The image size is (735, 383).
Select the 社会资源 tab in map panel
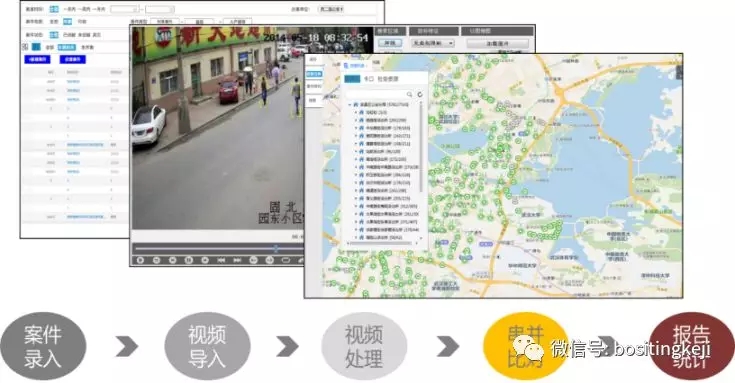point(388,79)
